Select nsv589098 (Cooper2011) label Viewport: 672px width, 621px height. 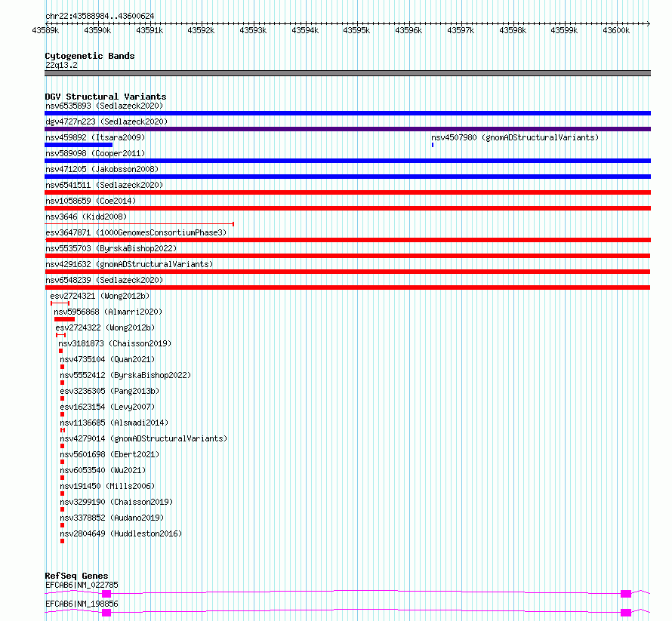click(95, 153)
